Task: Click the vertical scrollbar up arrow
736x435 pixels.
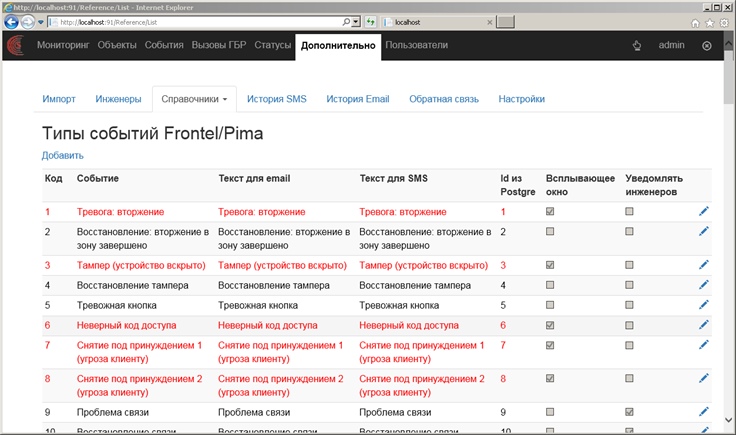Action: [x=728, y=43]
